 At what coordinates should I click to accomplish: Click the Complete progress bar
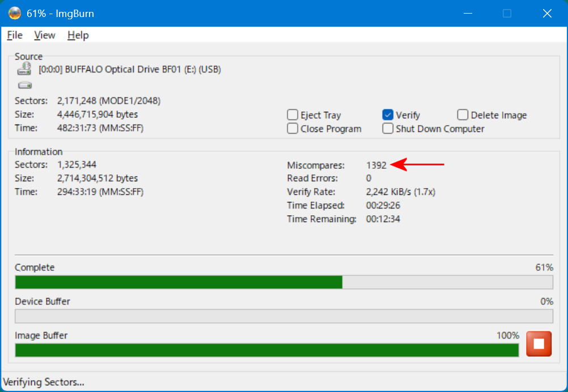click(x=284, y=282)
